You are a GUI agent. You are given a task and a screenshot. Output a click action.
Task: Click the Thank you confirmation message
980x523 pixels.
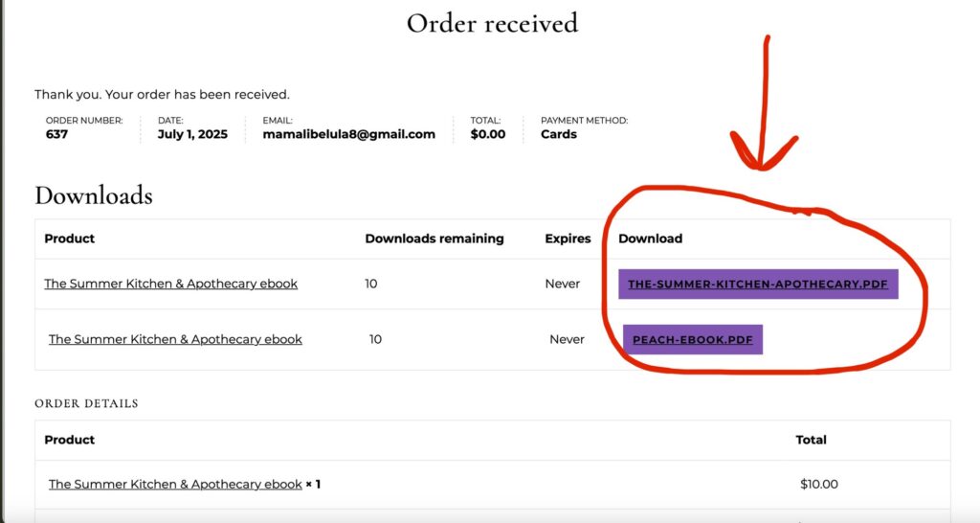pyautogui.click(x=162, y=95)
